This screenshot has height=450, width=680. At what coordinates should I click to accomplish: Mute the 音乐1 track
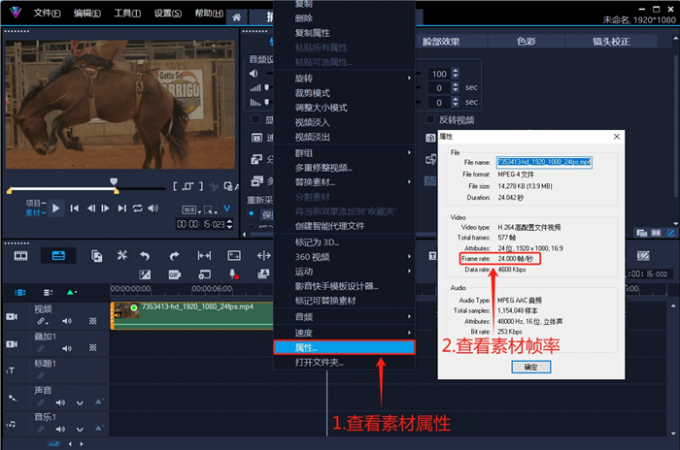click(60, 429)
